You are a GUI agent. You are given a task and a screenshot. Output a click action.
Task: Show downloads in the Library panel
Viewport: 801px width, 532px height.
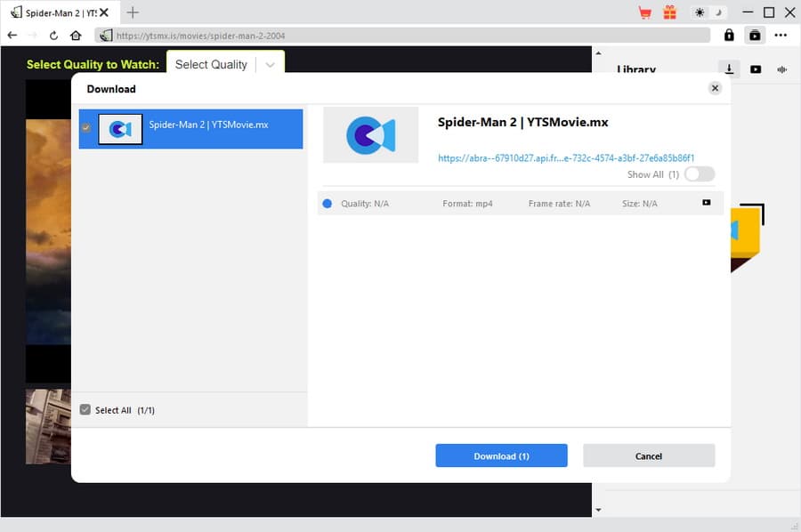[x=729, y=69]
